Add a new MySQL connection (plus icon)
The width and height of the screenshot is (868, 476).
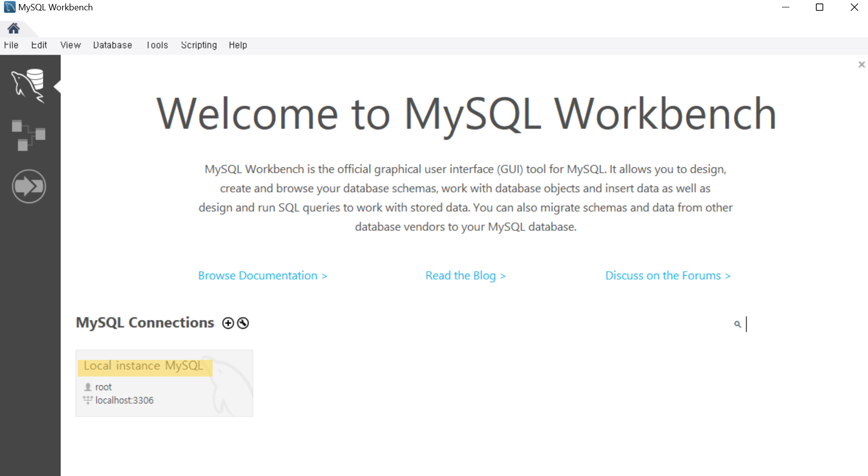228,323
